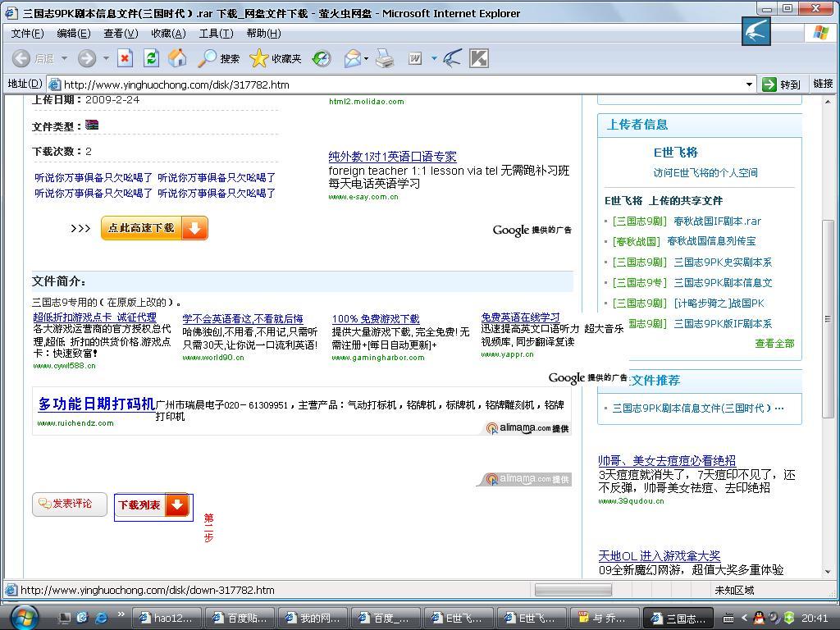840x630 pixels.
Task: Click the Stop loading toolbar icon
Action: tap(125, 58)
